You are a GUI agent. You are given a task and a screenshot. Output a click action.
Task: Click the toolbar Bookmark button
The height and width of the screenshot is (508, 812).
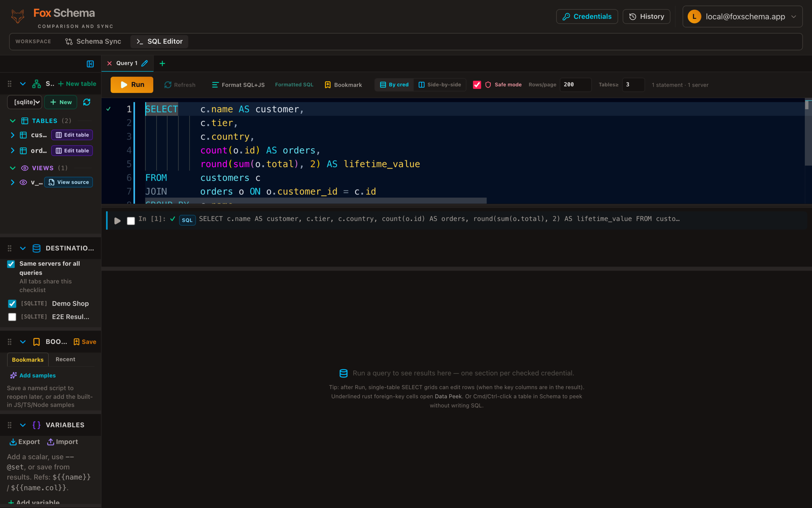pos(343,85)
